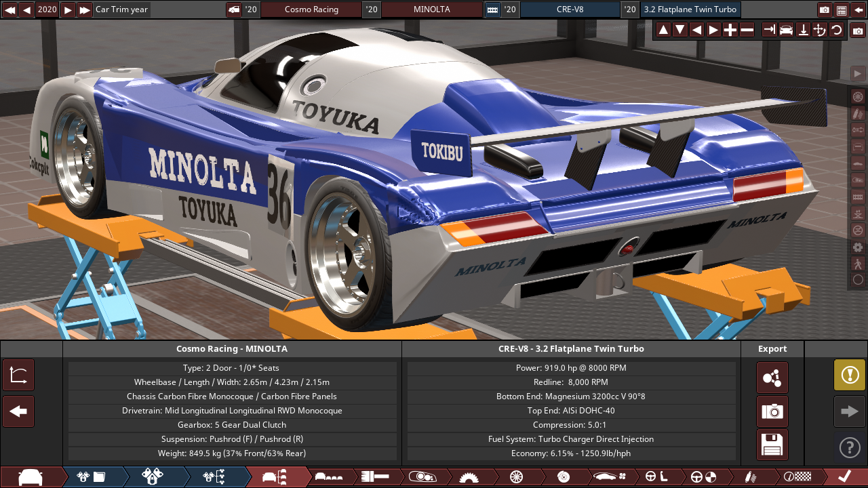Open help with question mark button

(850, 447)
